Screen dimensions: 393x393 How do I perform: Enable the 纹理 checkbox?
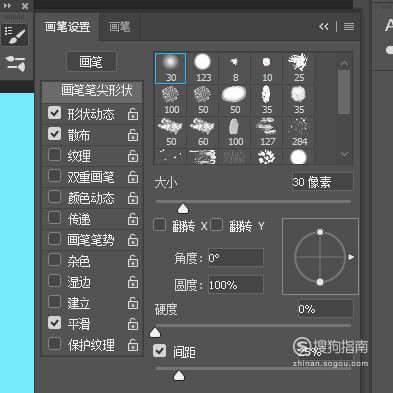[54, 155]
